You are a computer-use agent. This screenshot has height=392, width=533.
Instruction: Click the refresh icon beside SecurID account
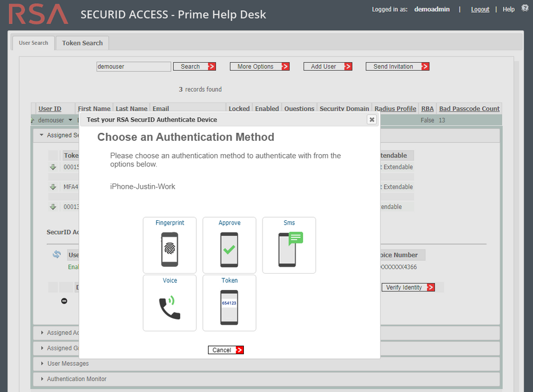pos(57,254)
